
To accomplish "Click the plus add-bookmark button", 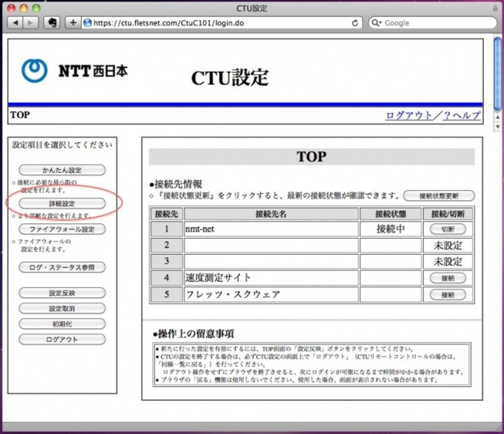I will (73, 23).
